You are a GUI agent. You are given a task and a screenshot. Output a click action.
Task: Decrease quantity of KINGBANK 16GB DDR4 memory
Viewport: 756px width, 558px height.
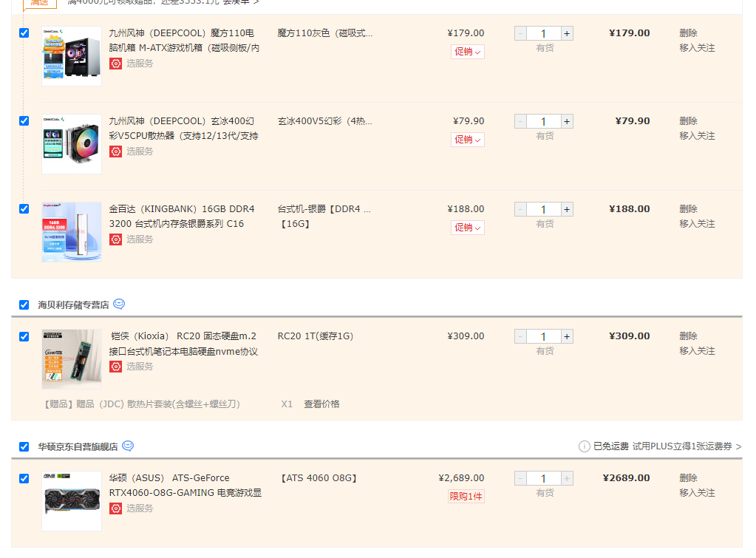521,209
